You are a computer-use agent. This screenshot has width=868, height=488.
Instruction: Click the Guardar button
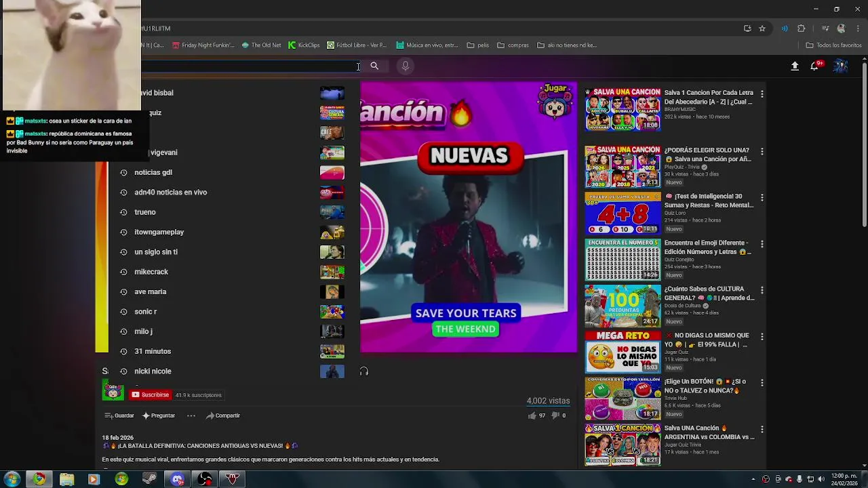pyautogui.click(x=119, y=415)
